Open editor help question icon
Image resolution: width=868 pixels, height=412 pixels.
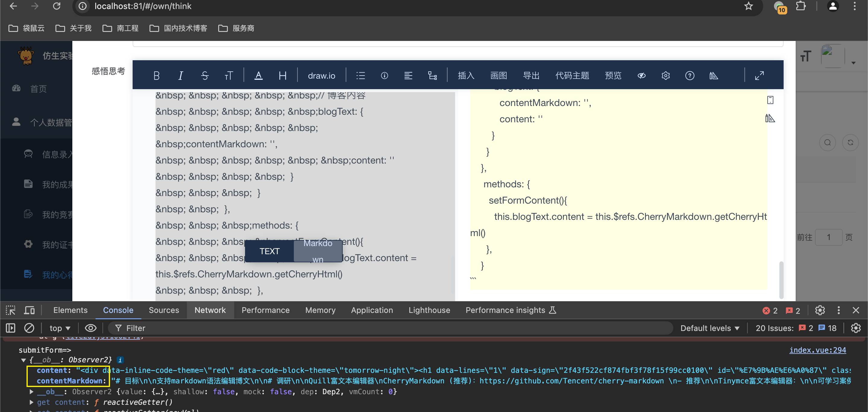pos(690,75)
